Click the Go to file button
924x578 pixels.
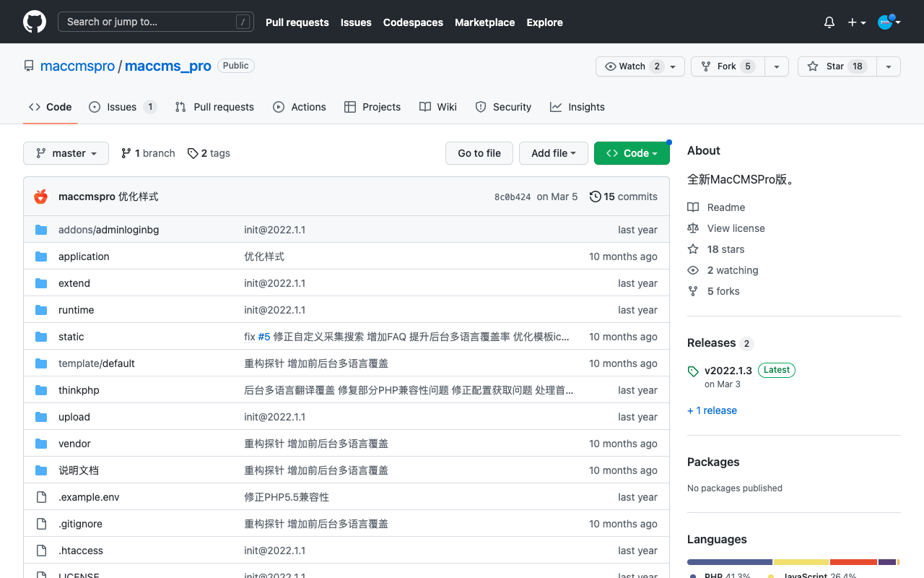point(479,152)
